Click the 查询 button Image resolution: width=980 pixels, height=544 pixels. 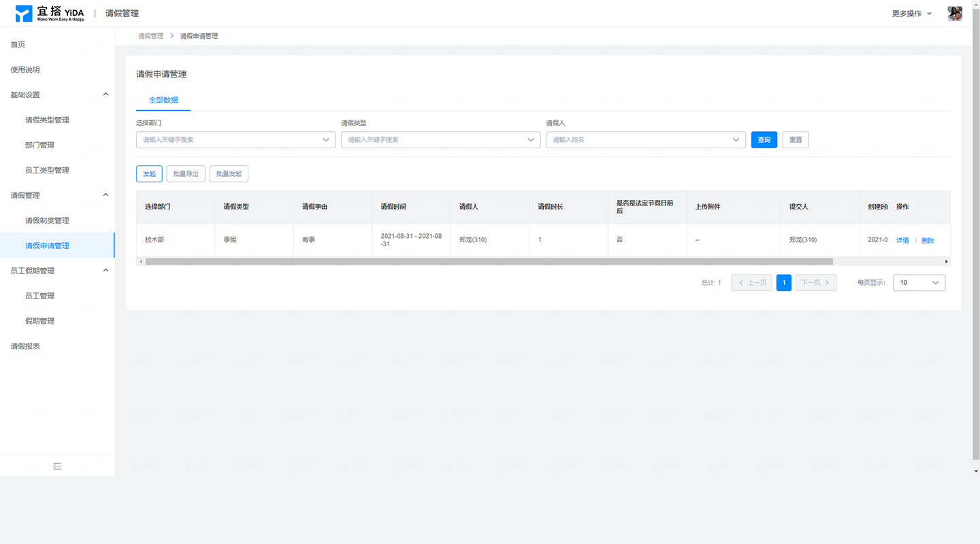click(764, 140)
